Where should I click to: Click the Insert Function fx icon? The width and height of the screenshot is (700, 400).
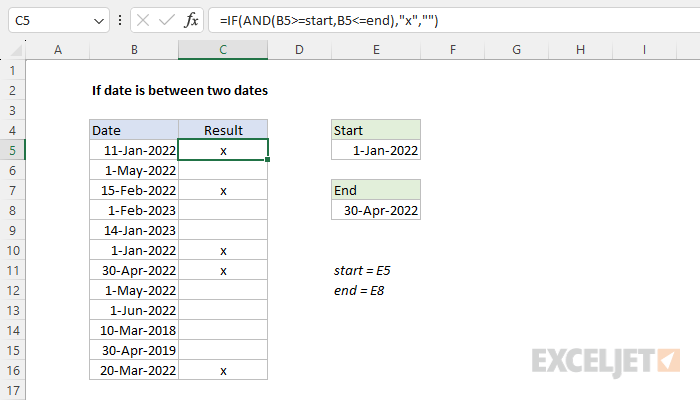pos(191,20)
